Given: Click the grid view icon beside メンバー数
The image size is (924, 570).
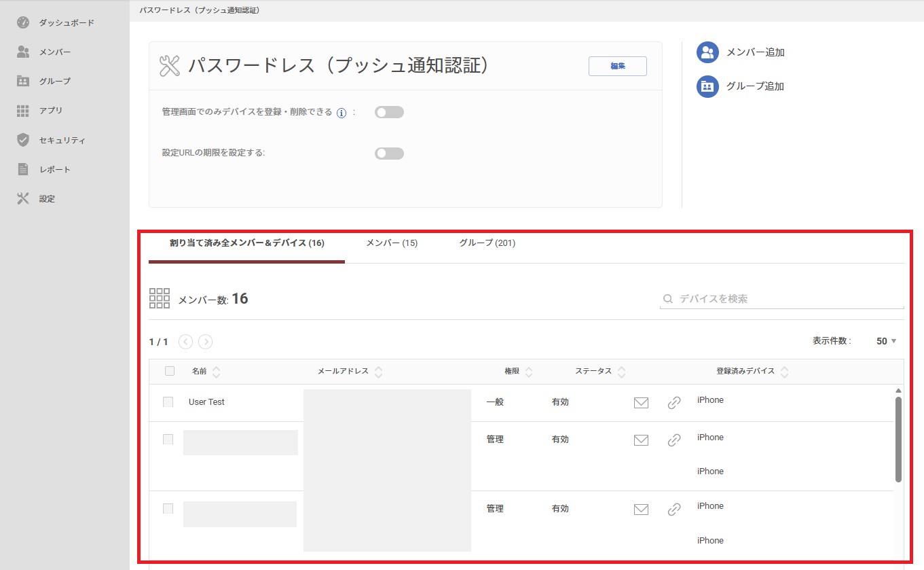Looking at the screenshot, I should pyautogui.click(x=160, y=298).
